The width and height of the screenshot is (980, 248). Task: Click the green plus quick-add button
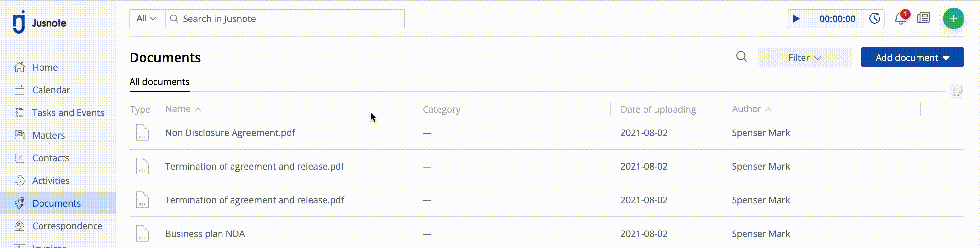coord(953,18)
